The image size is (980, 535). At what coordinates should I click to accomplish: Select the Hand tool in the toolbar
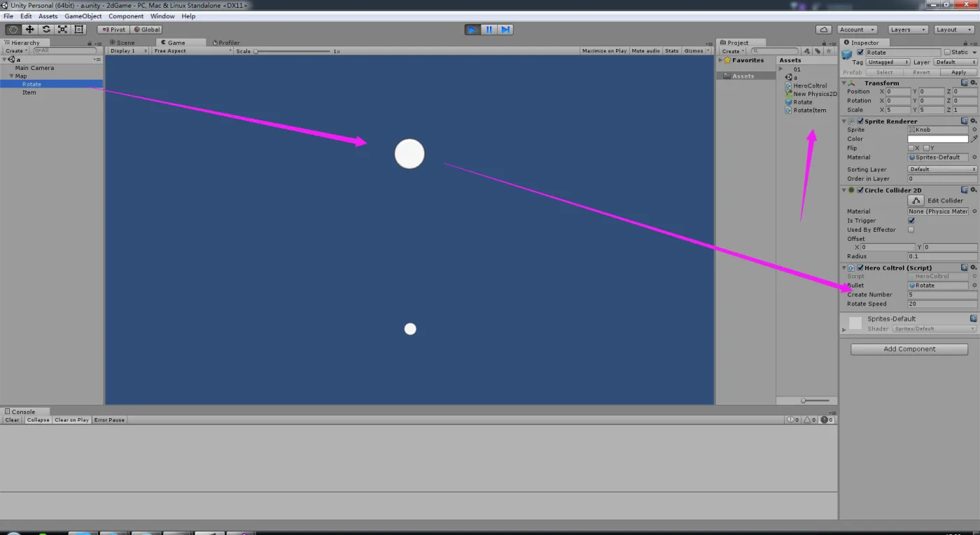pos(13,29)
